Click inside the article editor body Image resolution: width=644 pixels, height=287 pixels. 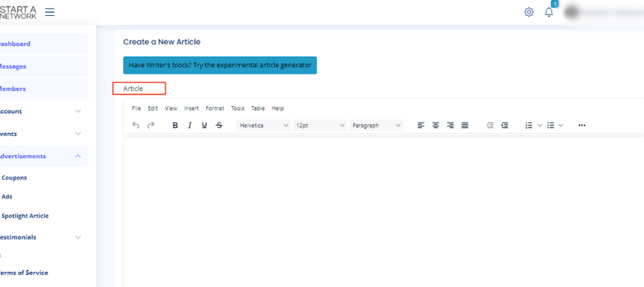pos(384,205)
